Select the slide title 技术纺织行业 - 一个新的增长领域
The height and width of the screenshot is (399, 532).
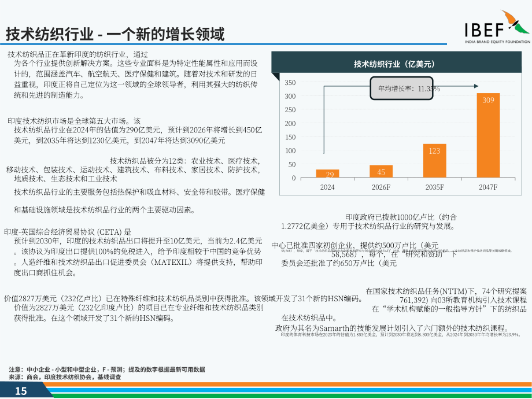click(x=115, y=34)
